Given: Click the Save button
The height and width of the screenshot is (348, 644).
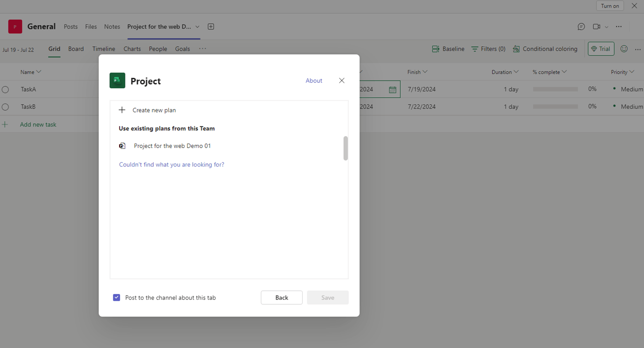Looking at the screenshot, I should point(328,298).
